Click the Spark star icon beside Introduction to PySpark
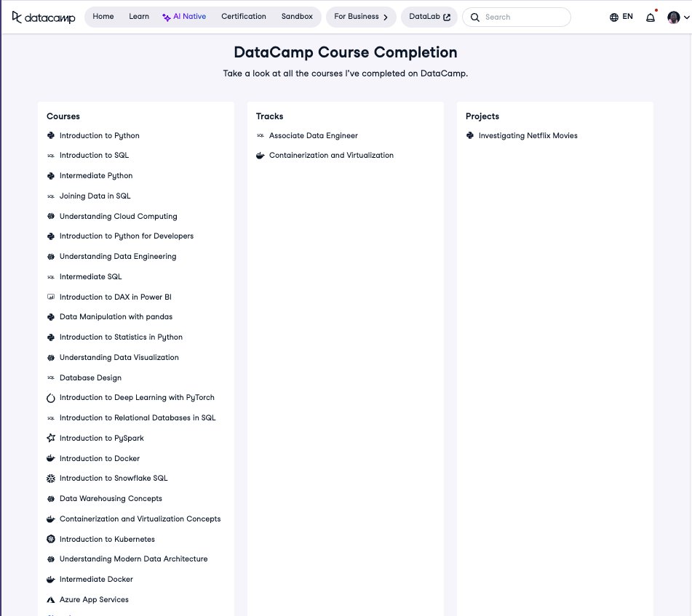The image size is (692, 616). tap(51, 438)
